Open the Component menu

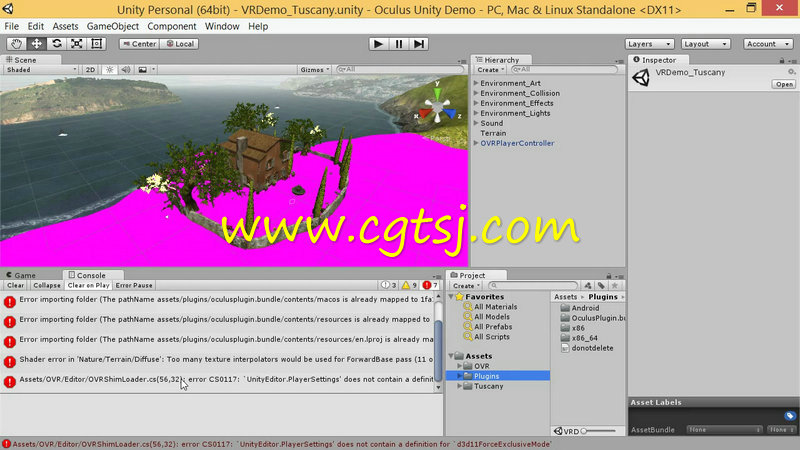pos(171,26)
